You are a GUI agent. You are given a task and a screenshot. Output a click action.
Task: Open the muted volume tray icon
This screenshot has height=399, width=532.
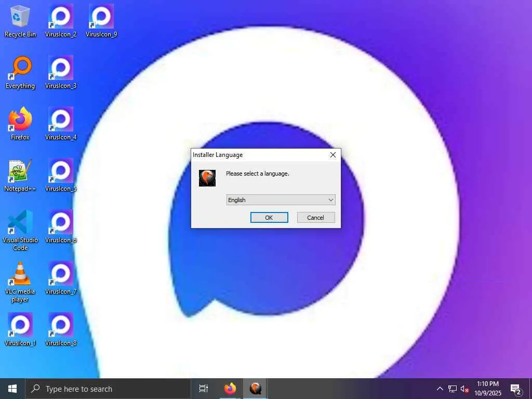[x=464, y=389]
